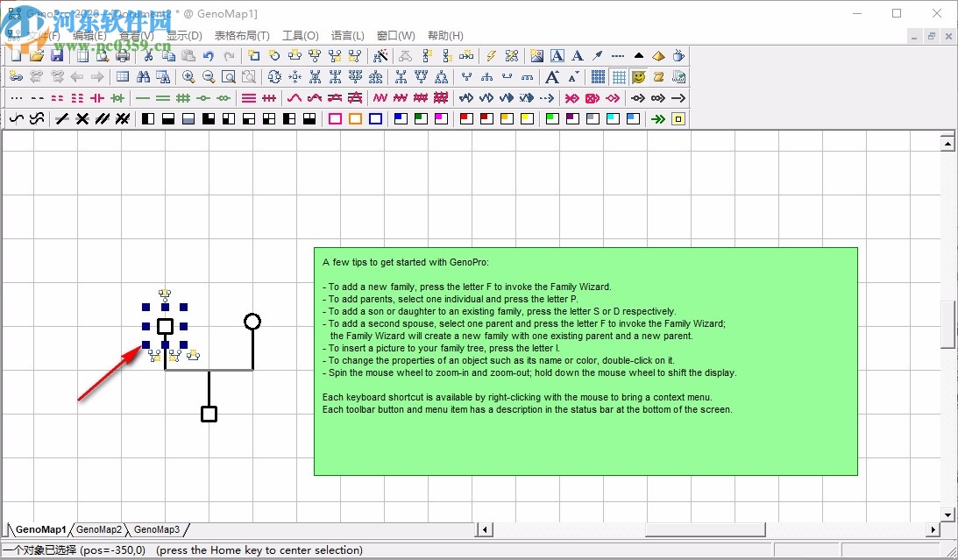The height and width of the screenshot is (560, 958).
Task: Click the yellow lightning bolt icon
Action: click(491, 56)
